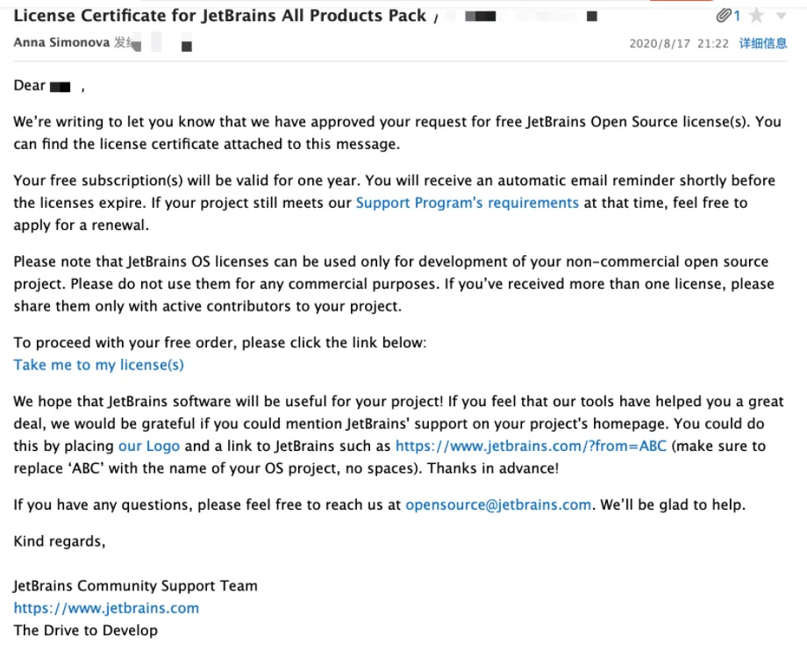Click 'JetBrains Community Support Team' signature text
This screenshot has width=807, height=672.
coord(135,585)
